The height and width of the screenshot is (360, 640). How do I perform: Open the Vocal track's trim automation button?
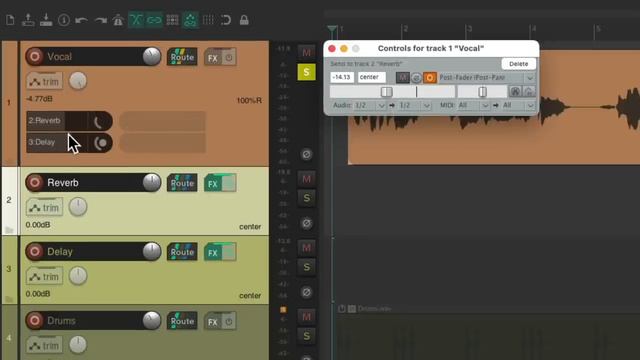44,82
